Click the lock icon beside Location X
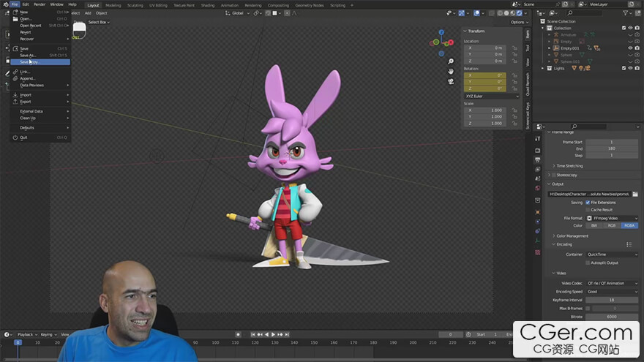Viewport: 644px width, 362px height. (514, 48)
